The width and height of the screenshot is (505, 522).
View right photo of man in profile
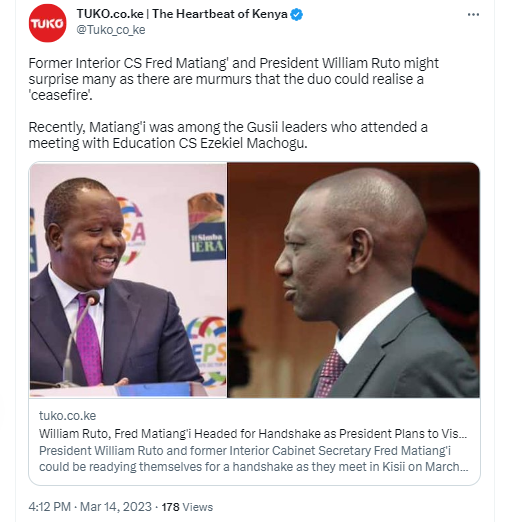354,280
